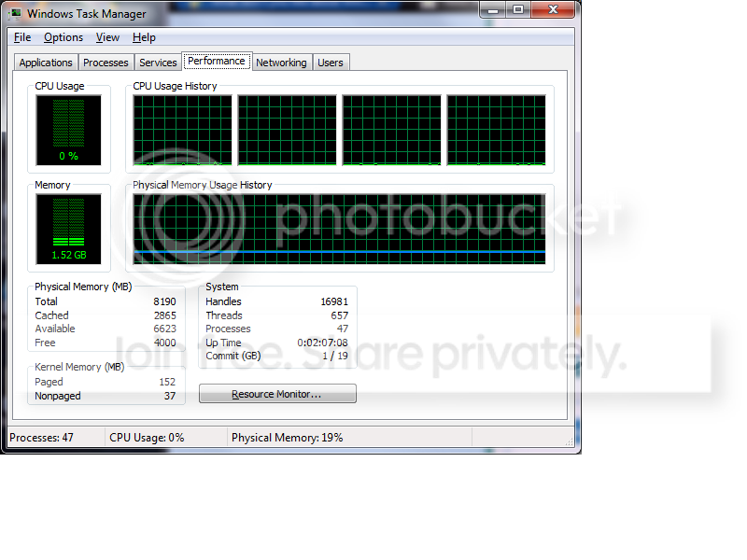Click status bar Processes: 47
Screen dimensions: 747x560
point(41,438)
